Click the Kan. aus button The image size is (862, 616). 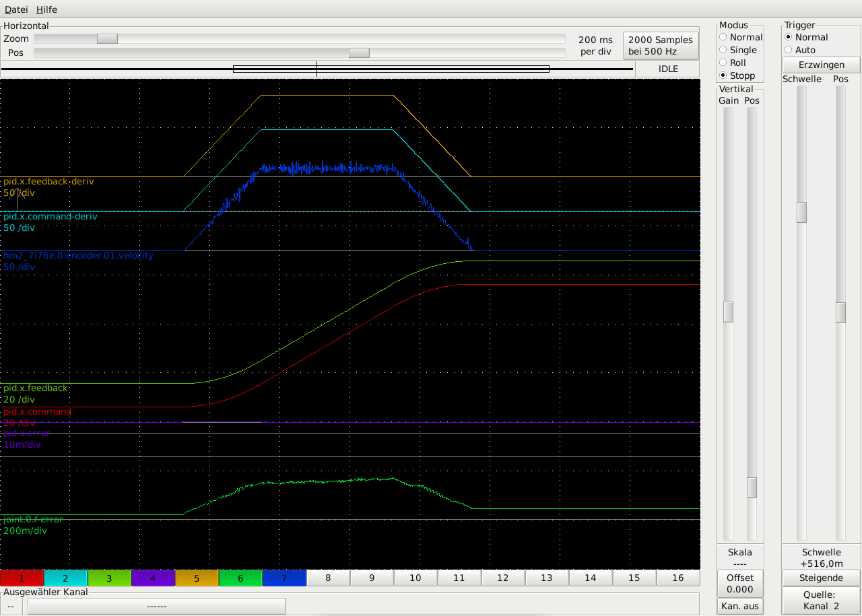click(740, 606)
